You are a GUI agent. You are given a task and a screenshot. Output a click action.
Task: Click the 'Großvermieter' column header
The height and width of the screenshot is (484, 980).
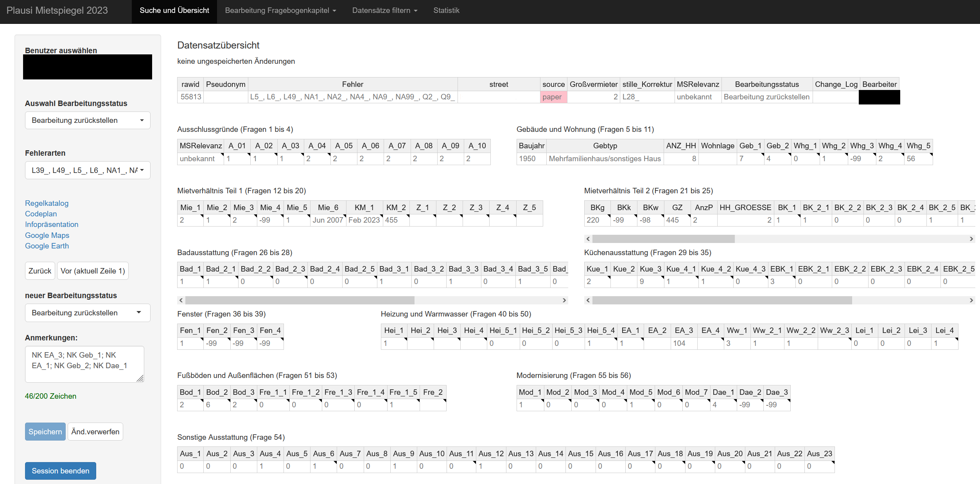594,84
